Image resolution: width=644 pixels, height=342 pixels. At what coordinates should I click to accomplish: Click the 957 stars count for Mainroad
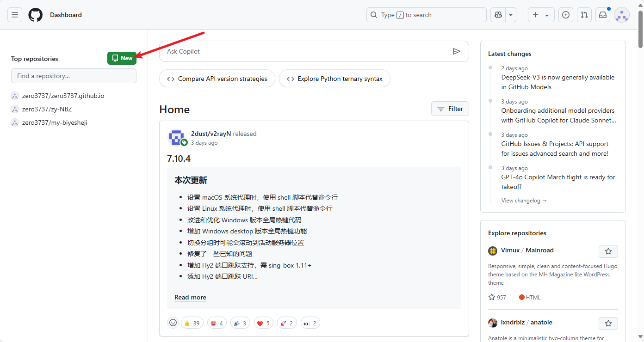[497, 297]
